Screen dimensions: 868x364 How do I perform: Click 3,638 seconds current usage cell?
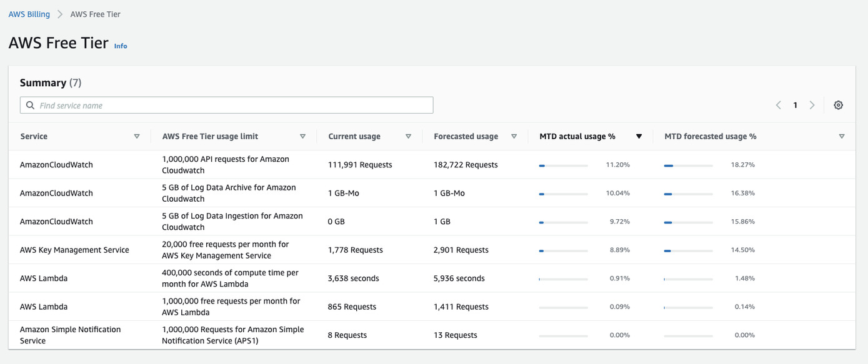(x=353, y=278)
